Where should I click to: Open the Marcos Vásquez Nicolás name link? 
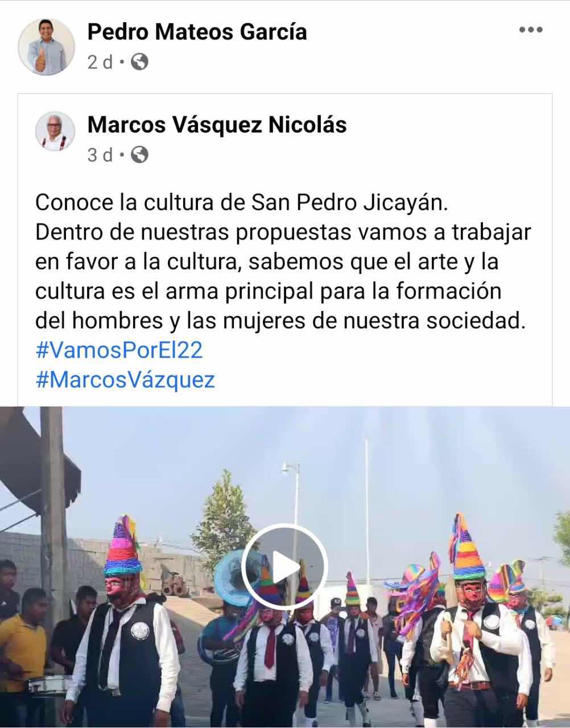pos(217,125)
